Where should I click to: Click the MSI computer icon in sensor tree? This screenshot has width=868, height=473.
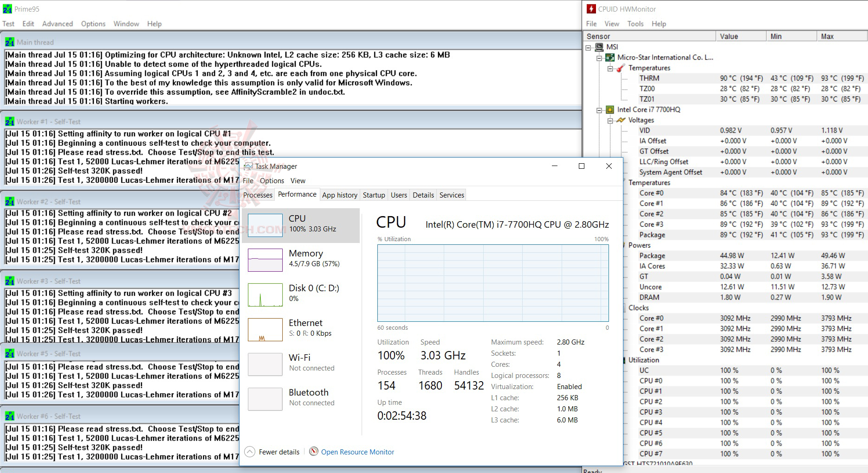pos(599,47)
